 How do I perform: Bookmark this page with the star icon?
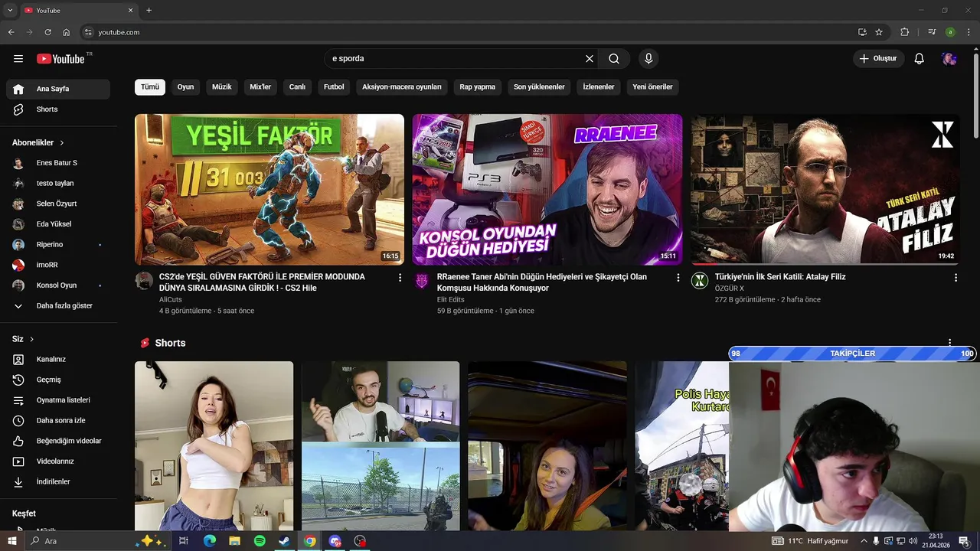[x=879, y=32]
